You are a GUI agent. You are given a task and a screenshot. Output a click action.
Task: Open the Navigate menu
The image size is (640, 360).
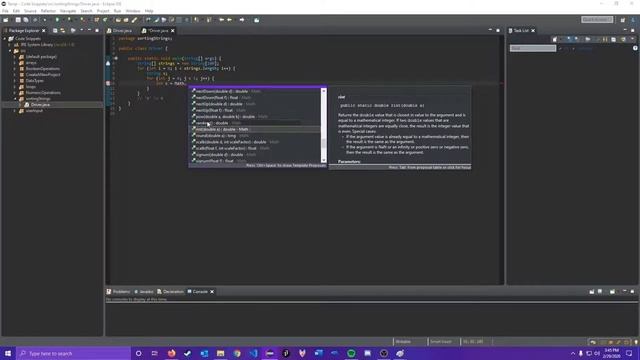[x=68, y=11]
